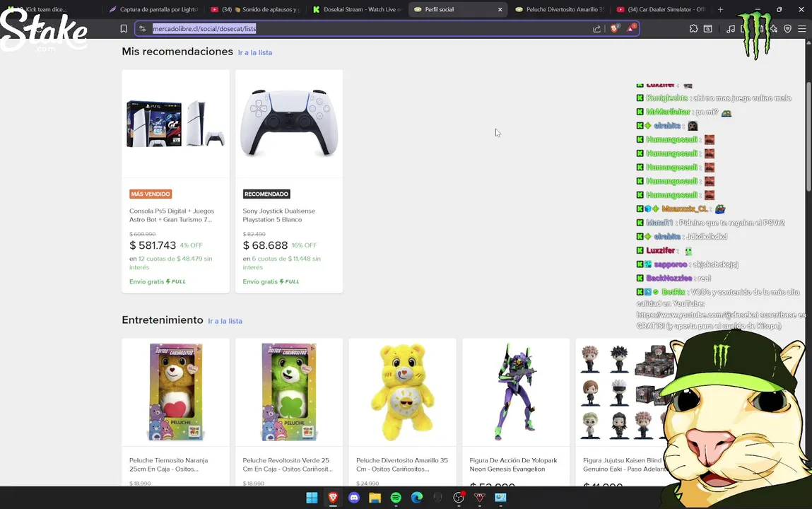812x509 pixels.
Task: Click the 'Entretenimiento' heading
Action: (162, 320)
